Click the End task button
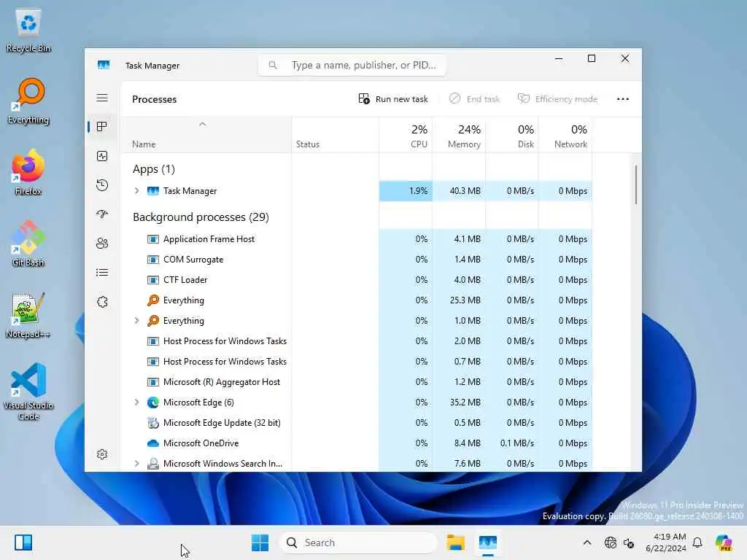This screenshot has height=560, width=747. point(474,99)
